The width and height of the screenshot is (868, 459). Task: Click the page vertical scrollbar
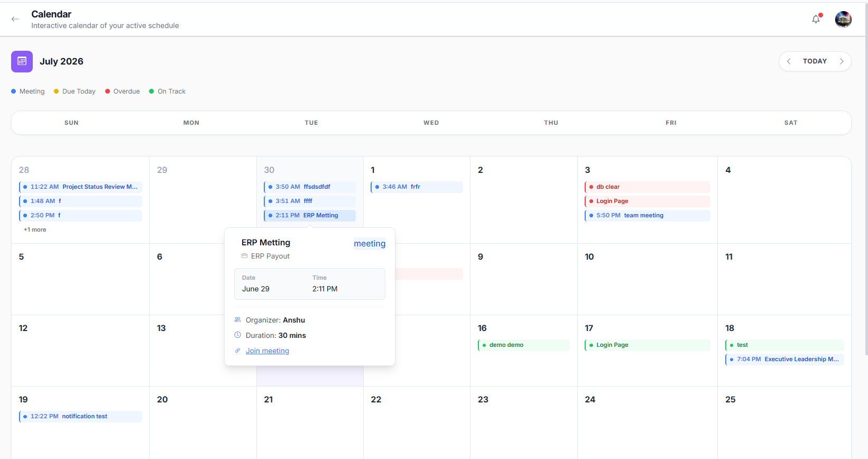coord(866,180)
